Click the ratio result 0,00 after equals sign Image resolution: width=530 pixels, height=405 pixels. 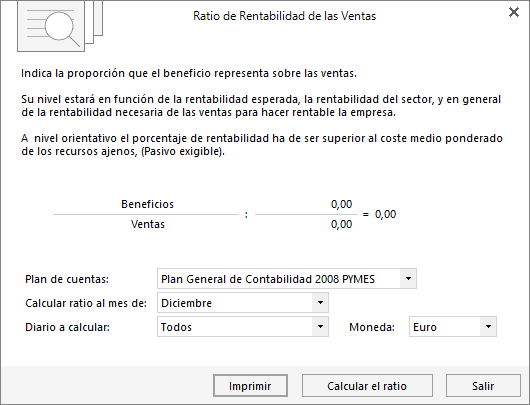click(x=385, y=214)
